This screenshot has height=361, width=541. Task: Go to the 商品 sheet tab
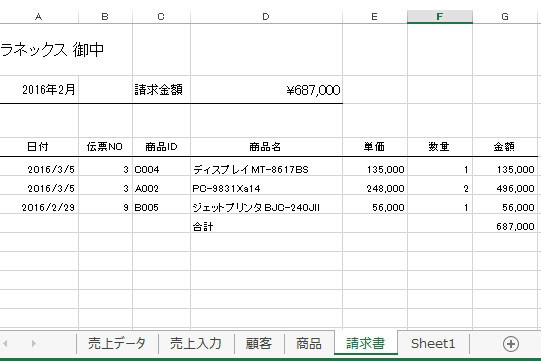tap(309, 343)
